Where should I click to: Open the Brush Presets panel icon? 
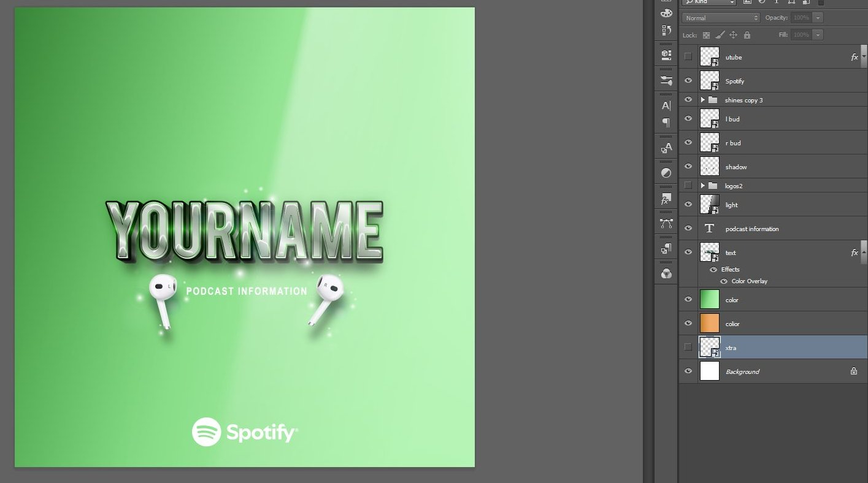(666, 80)
